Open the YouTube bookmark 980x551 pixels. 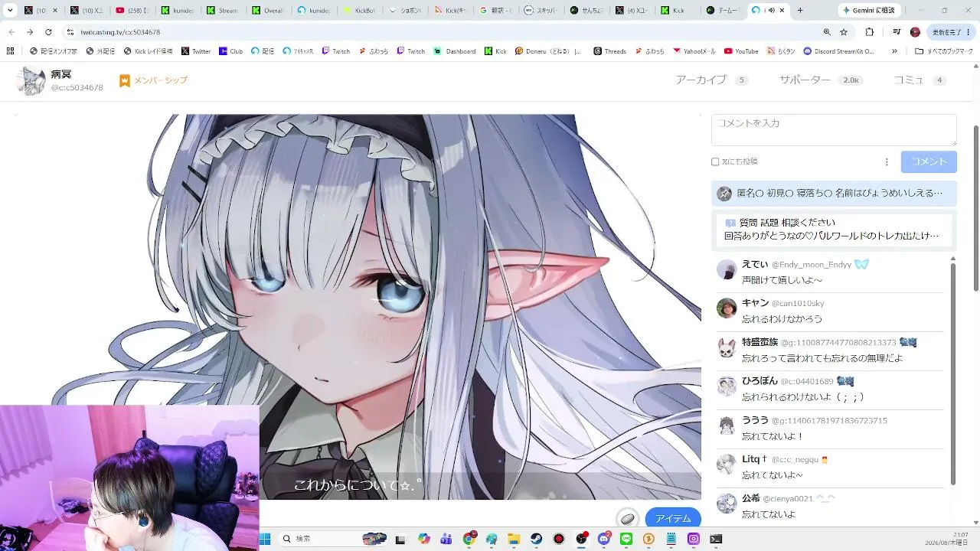[741, 51]
